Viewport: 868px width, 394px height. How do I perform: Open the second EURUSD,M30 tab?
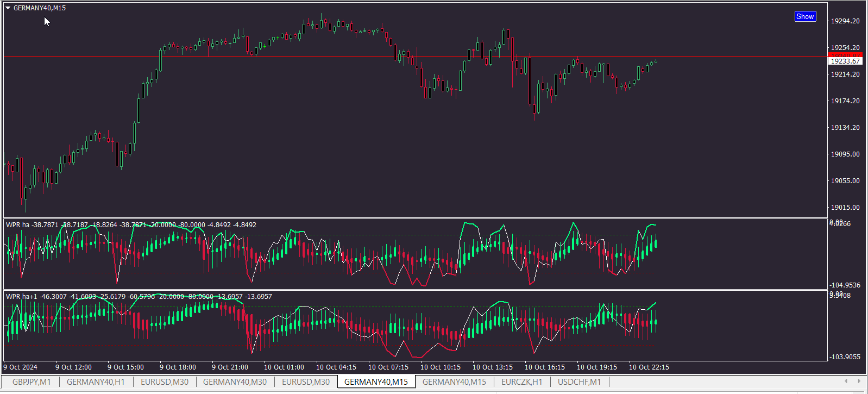pos(306,382)
